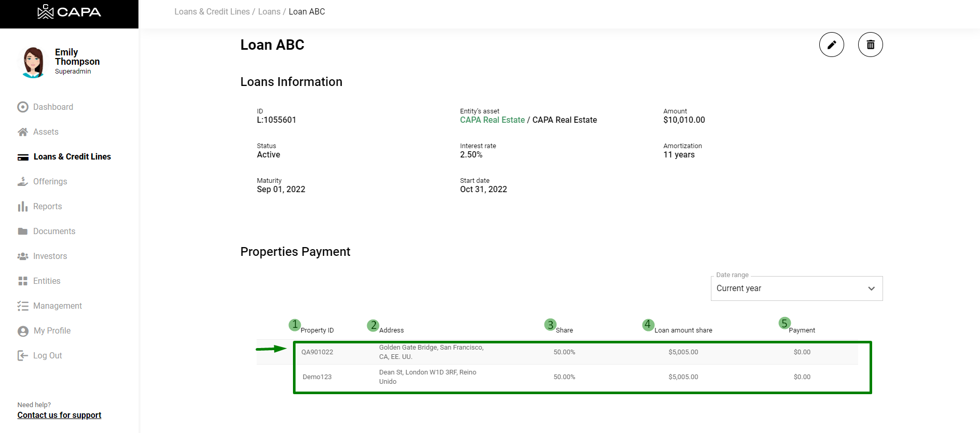Open the CAPA Real Estate entity link

(x=492, y=120)
